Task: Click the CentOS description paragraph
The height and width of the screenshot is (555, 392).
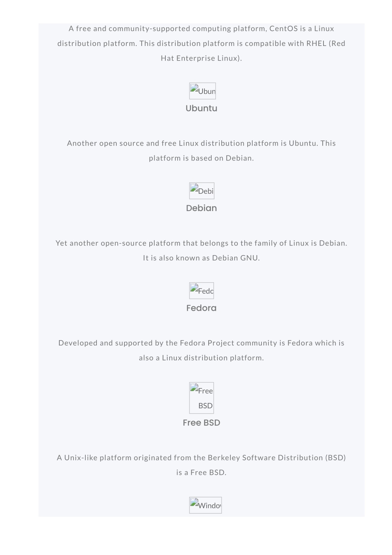Action: click(201, 43)
